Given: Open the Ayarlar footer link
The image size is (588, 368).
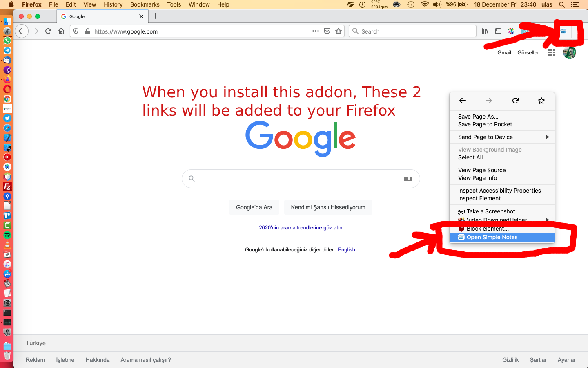Looking at the screenshot, I should [x=567, y=360].
